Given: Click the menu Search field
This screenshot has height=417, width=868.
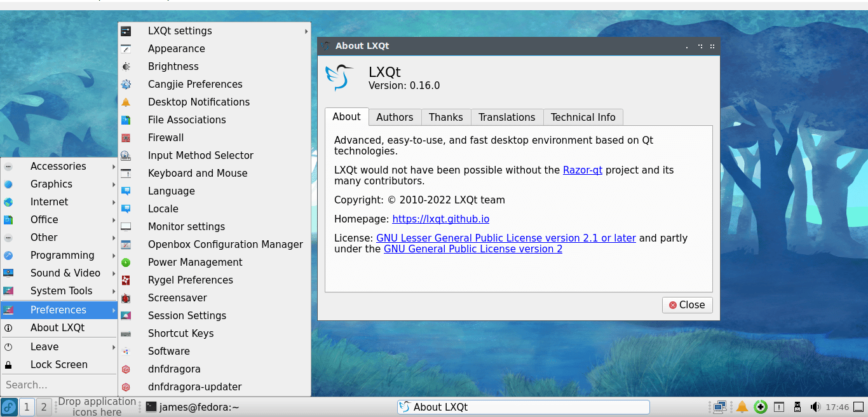Looking at the screenshot, I should click(59, 385).
